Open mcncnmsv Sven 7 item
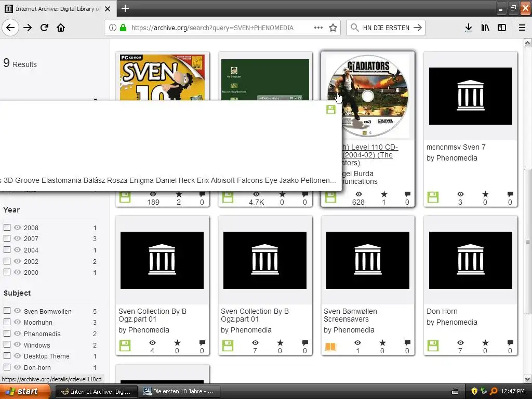The height and width of the screenshot is (399, 532). click(x=456, y=147)
